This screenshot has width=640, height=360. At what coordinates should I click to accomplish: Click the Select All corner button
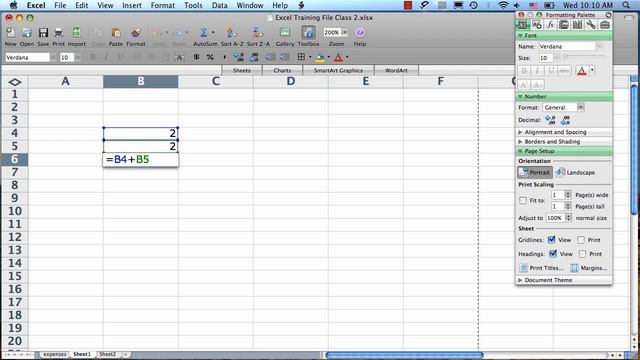coord(15,82)
